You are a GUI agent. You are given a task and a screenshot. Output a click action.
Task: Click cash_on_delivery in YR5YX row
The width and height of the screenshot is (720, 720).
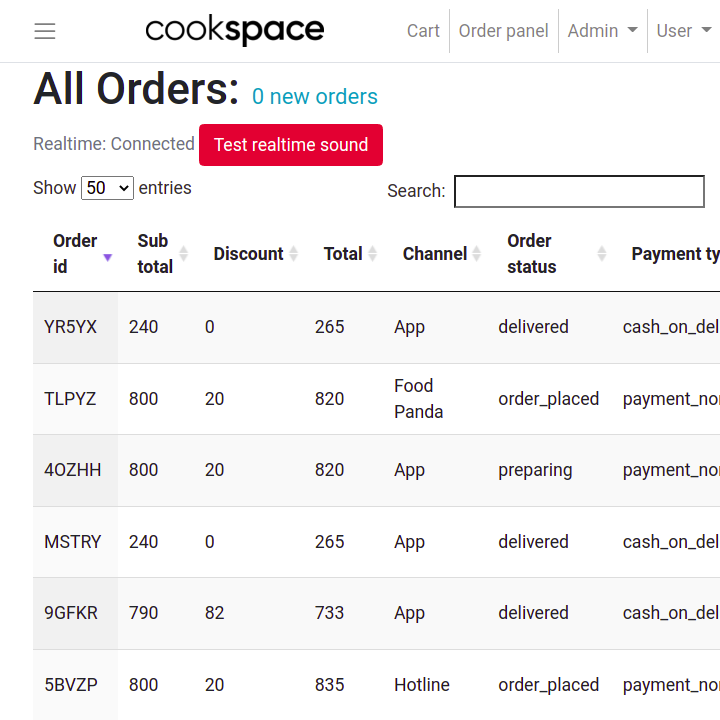671,327
